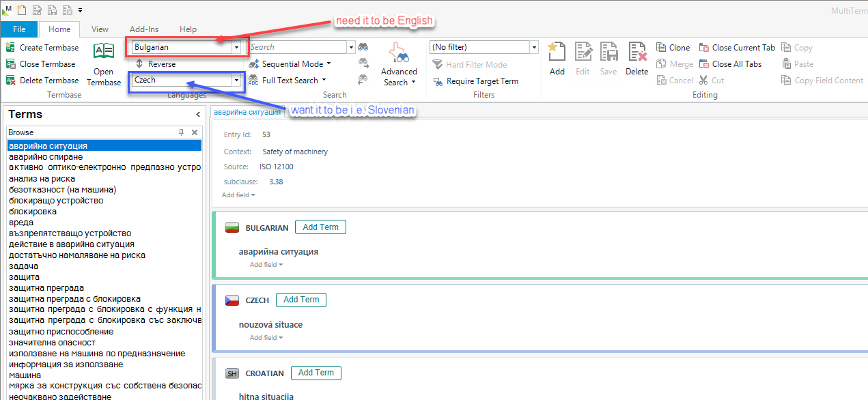This screenshot has height=400, width=868.
Task: Click inside the Search text field
Action: click(x=298, y=47)
